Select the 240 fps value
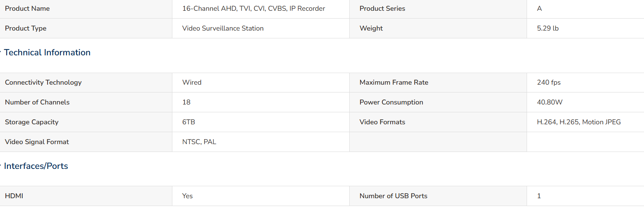Viewport: 644px width, 211px height. [x=549, y=82]
